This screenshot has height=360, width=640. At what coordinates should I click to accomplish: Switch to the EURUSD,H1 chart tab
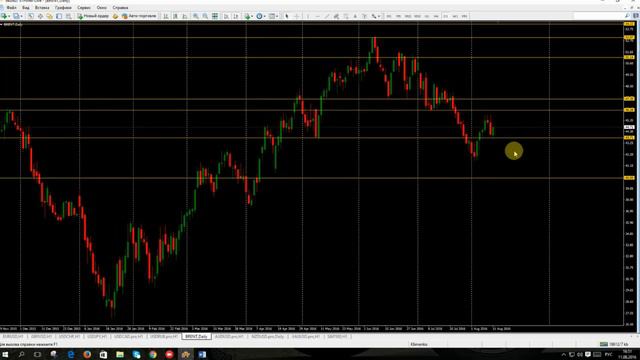pyautogui.click(x=13, y=337)
